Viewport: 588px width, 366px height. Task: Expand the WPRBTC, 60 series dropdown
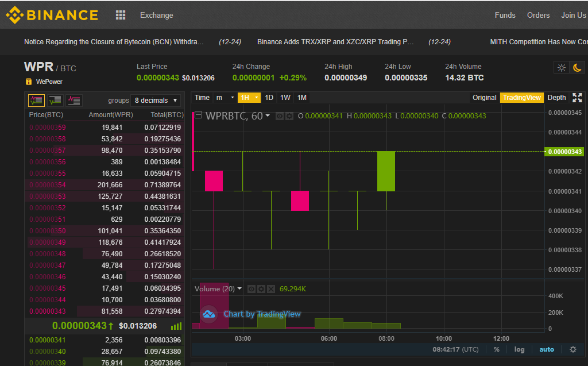click(x=268, y=115)
